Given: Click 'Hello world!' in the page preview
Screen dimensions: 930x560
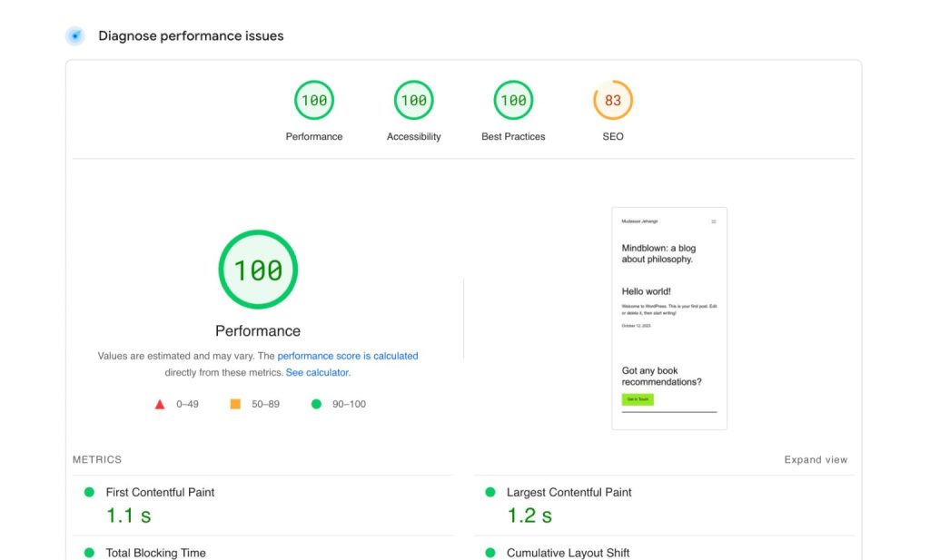Looking at the screenshot, I should [x=646, y=291].
